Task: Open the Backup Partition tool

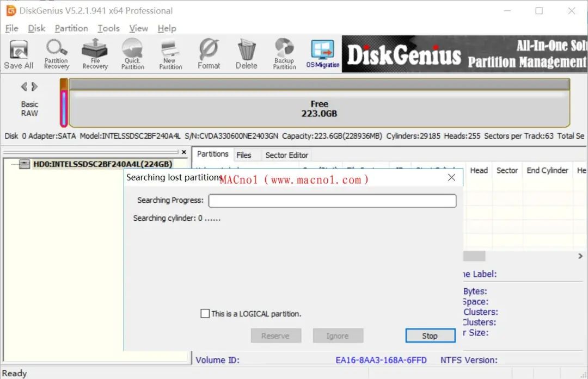Action: coord(284,54)
